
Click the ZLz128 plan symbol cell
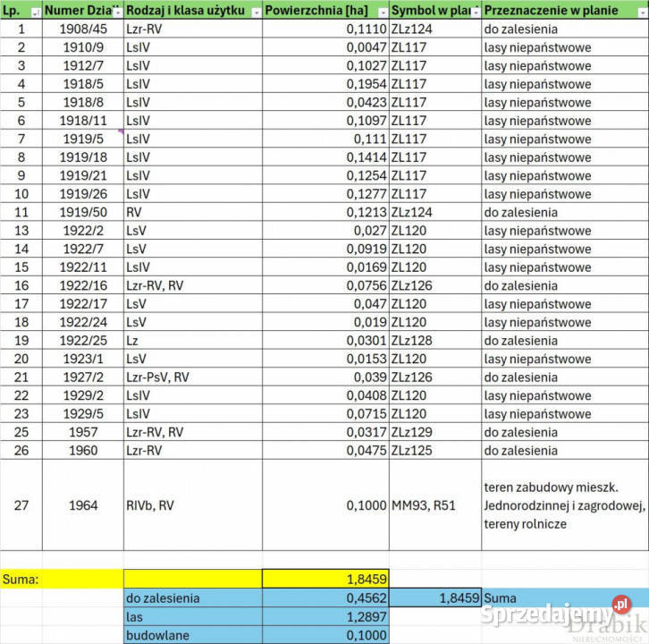pyautogui.click(x=434, y=341)
